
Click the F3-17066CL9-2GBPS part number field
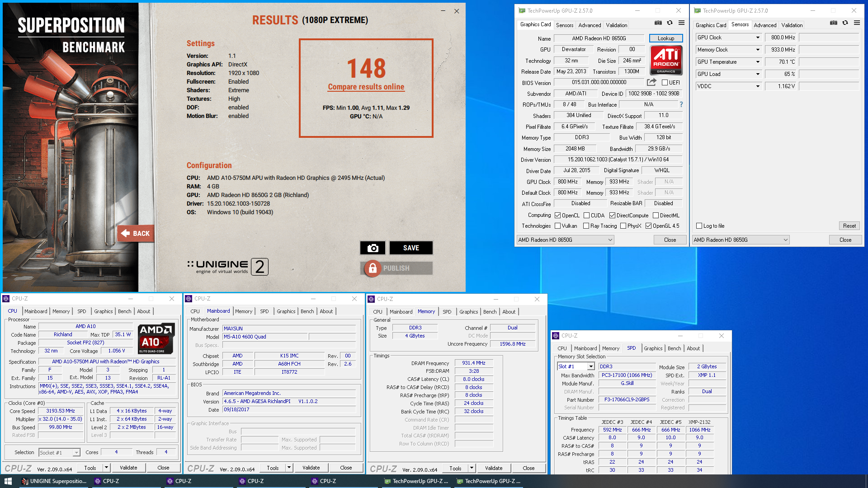[x=627, y=399]
